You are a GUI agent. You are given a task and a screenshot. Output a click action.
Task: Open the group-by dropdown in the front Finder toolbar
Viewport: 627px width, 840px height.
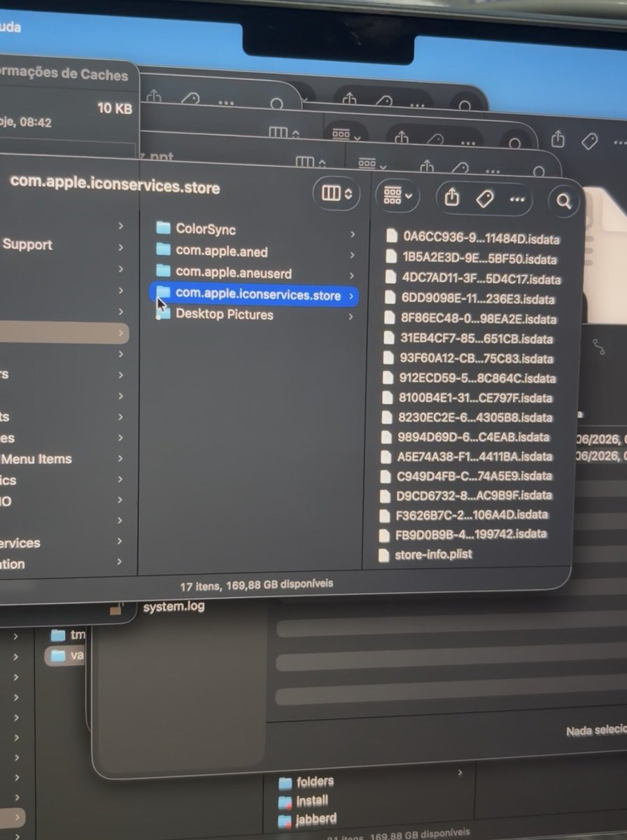click(x=397, y=195)
